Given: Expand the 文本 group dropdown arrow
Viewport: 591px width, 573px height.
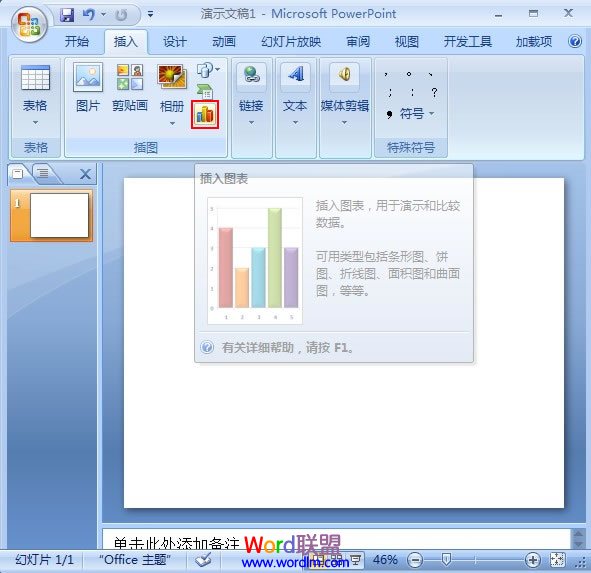Looking at the screenshot, I should pos(296,122).
